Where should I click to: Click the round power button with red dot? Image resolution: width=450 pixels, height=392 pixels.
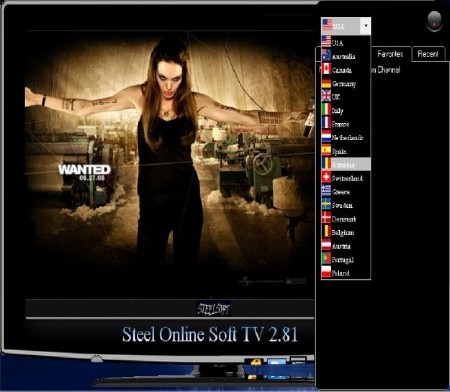point(434,21)
